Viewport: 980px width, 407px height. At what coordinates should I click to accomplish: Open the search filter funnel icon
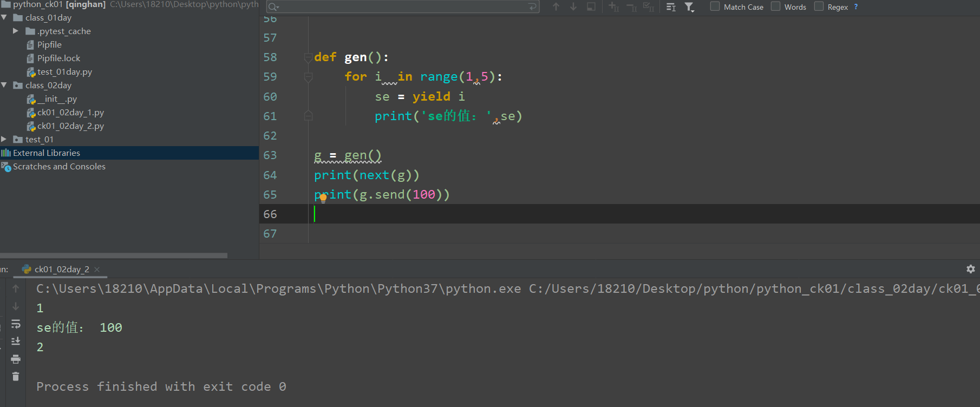pyautogui.click(x=689, y=6)
